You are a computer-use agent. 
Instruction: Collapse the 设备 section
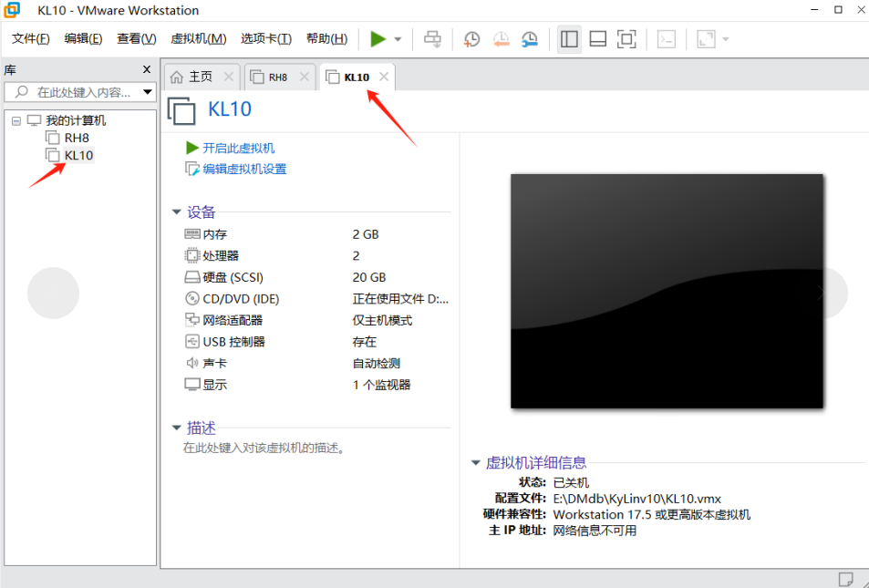point(176,211)
